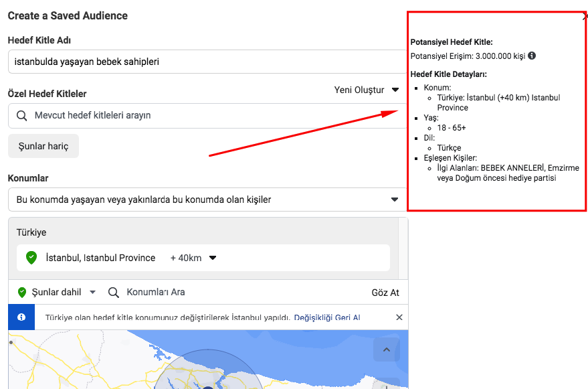Click the search icon in Özel Hedef Kitleler field
Image resolution: width=588 pixels, height=389 pixels.
point(22,115)
